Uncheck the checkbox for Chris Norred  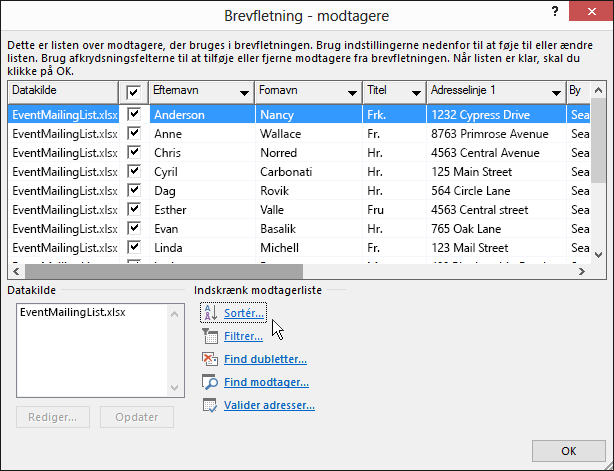134,152
